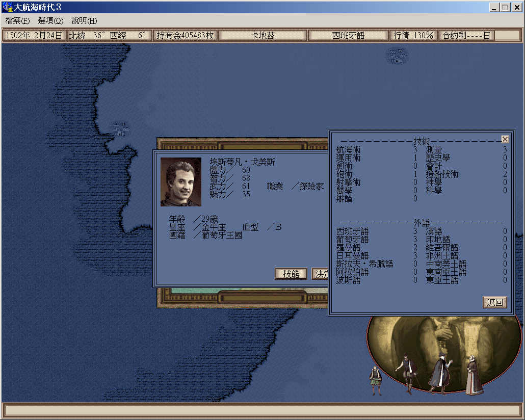Image resolution: width=525 pixels, height=420 pixels.
Task: Close the skills panel with the X button
Action: click(505, 139)
